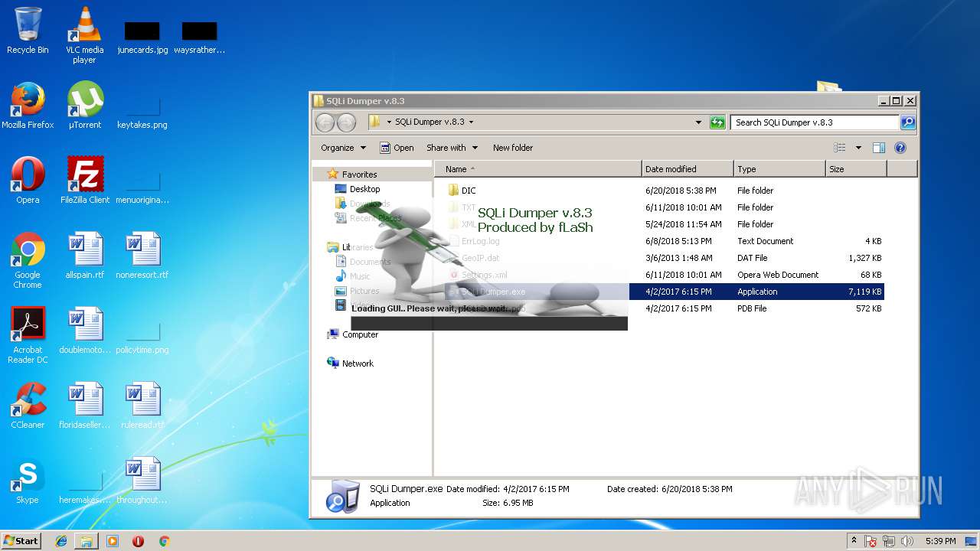Select Network in navigation pane

click(351, 364)
